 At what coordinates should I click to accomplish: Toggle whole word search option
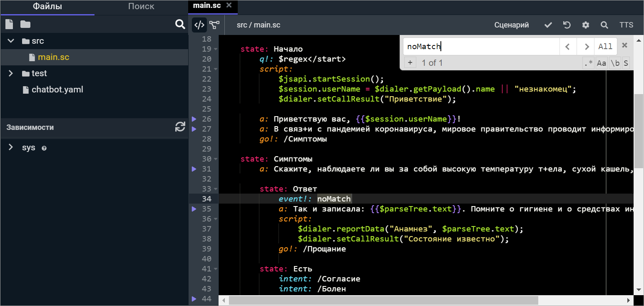pos(615,63)
